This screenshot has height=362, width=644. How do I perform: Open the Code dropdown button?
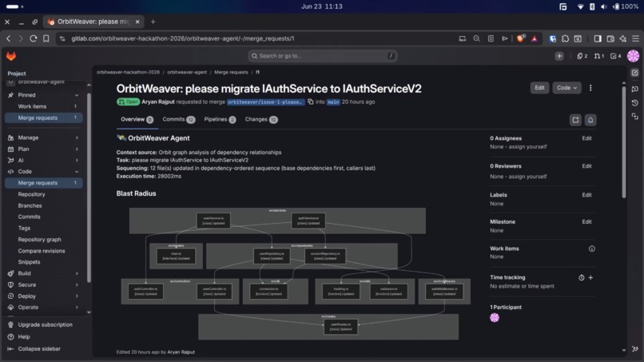(x=566, y=88)
